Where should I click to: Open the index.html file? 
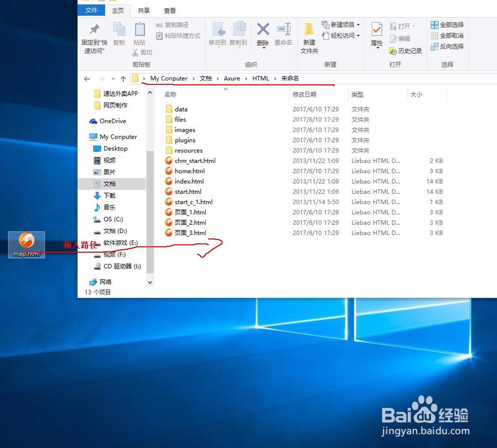coord(189,181)
